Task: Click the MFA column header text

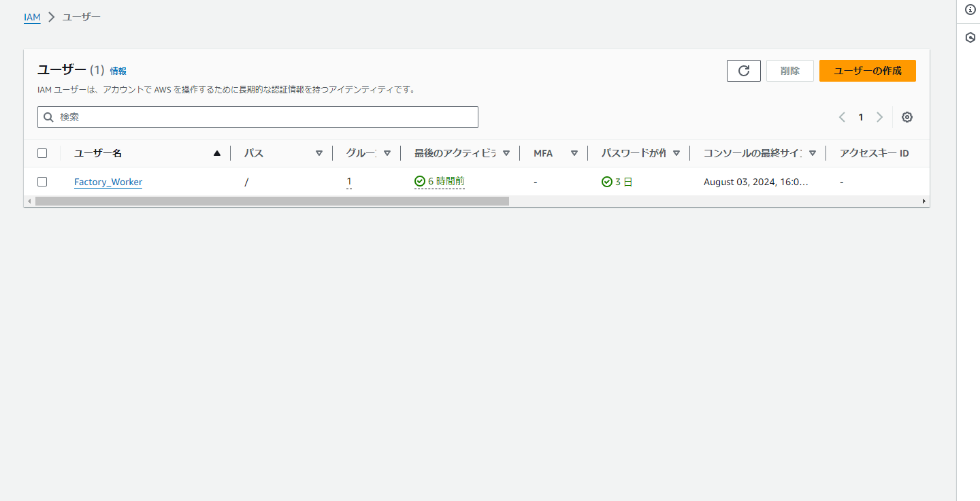Action: pos(543,153)
